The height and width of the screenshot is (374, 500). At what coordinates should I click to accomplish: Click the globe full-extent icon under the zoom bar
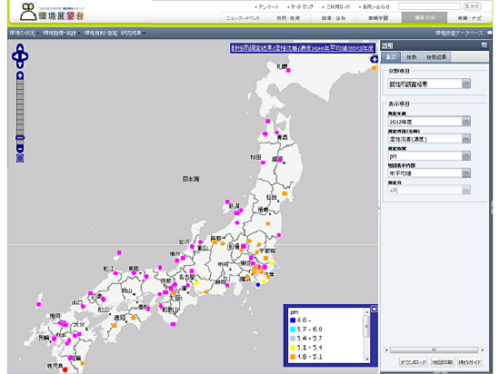(20, 158)
